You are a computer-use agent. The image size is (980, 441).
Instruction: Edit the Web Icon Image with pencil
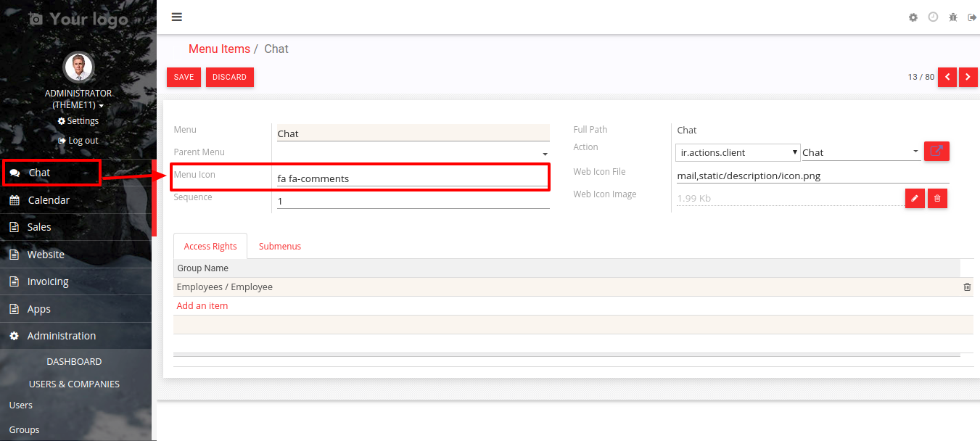click(x=915, y=198)
